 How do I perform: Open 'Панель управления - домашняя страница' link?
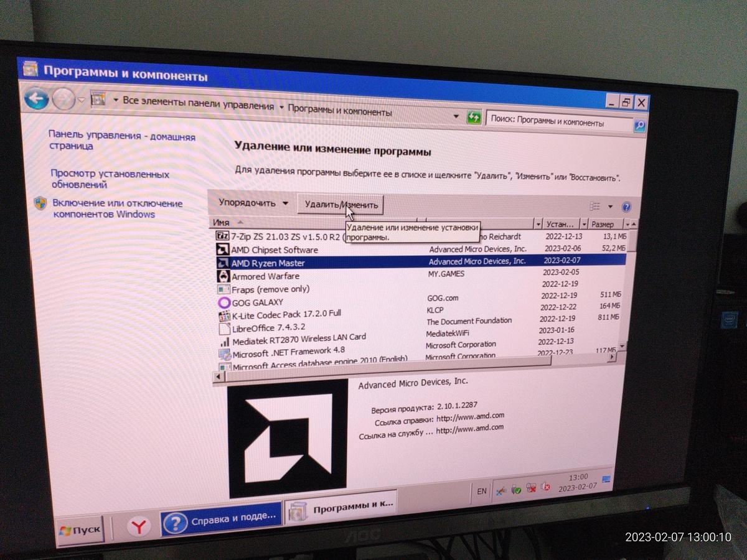pos(121,141)
